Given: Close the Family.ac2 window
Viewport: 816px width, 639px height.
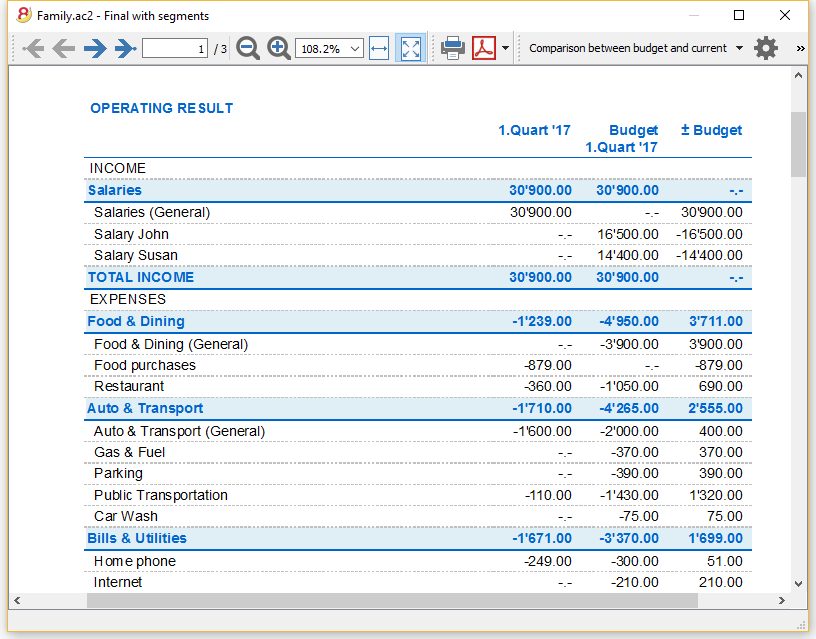Looking at the screenshot, I should 785,15.
